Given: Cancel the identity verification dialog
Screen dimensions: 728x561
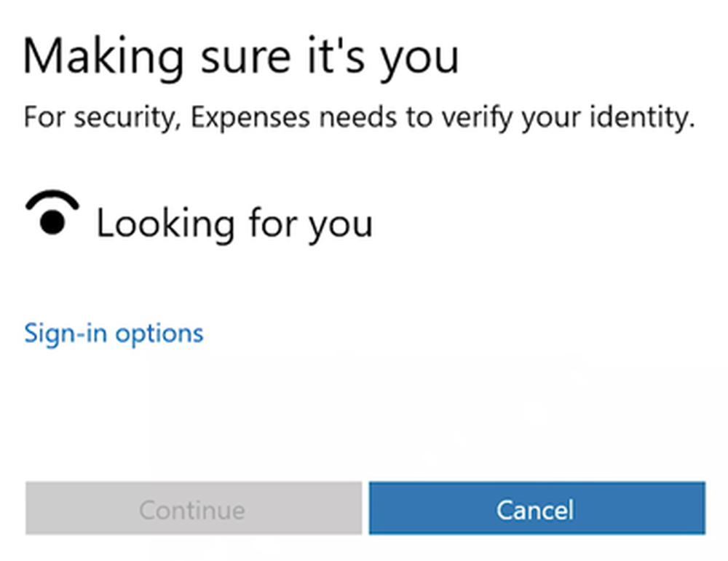Looking at the screenshot, I should (x=537, y=508).
